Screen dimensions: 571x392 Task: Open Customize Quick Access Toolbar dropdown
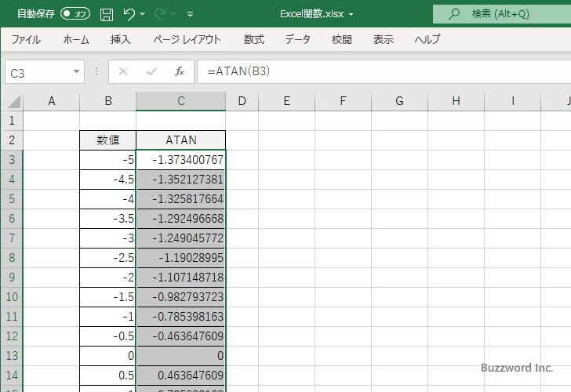tap(190, 15)
